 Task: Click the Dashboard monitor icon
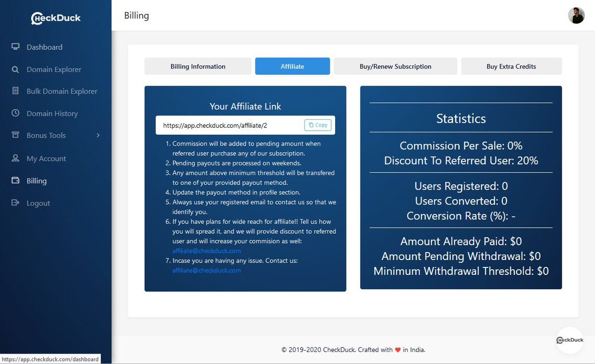coord(15,47)
